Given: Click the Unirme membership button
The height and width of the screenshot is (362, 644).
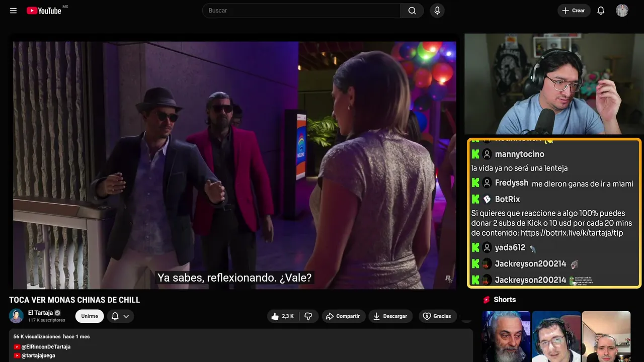Looking at the screenshot, I should click(x=90, y=316).
